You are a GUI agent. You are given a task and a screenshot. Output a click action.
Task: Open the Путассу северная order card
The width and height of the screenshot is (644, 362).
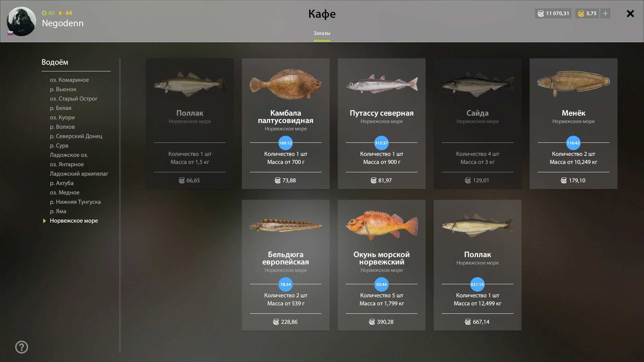coord(381,124)
